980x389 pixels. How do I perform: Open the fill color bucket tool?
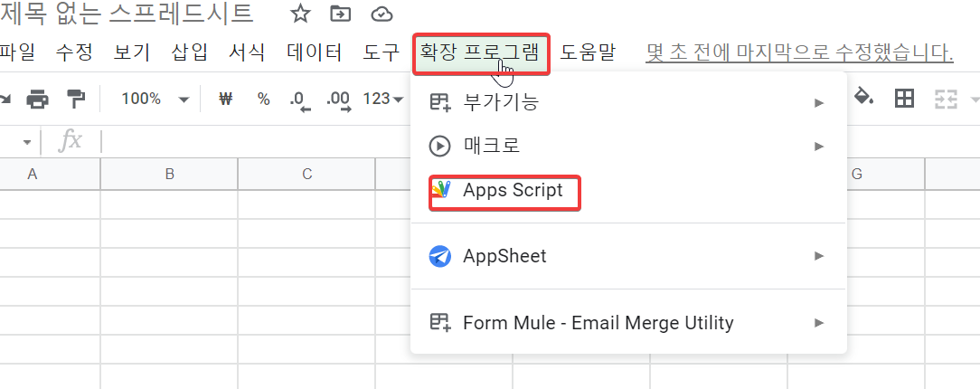click(x=863, y=98)
